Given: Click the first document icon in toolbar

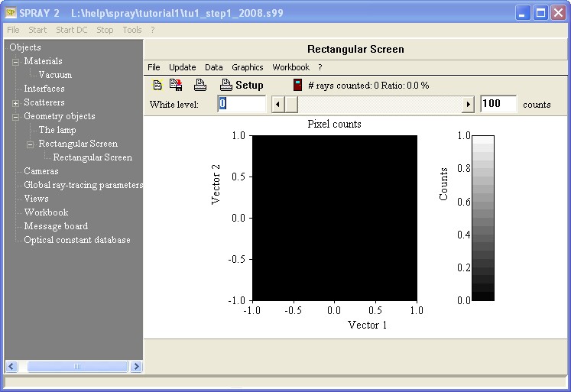Looking at the screenshot, I should click(x=157, y=86).
